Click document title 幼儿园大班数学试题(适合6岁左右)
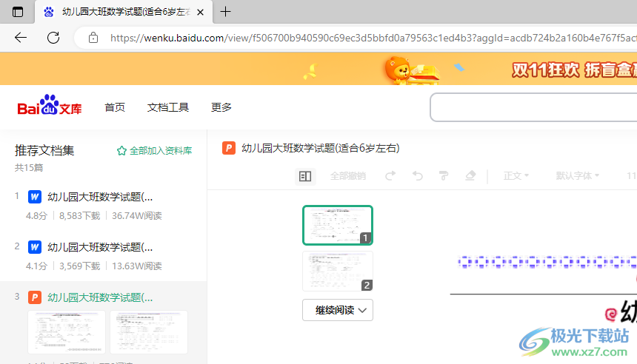The image size is (637, 364). pyautogui.click(x=321, y=148)
